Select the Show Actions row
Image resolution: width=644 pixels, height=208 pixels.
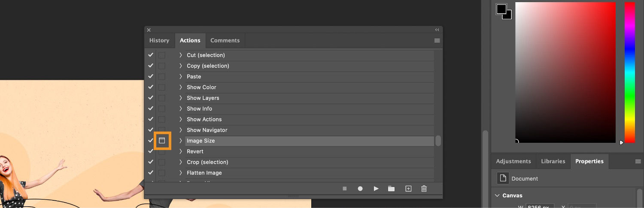310,119
